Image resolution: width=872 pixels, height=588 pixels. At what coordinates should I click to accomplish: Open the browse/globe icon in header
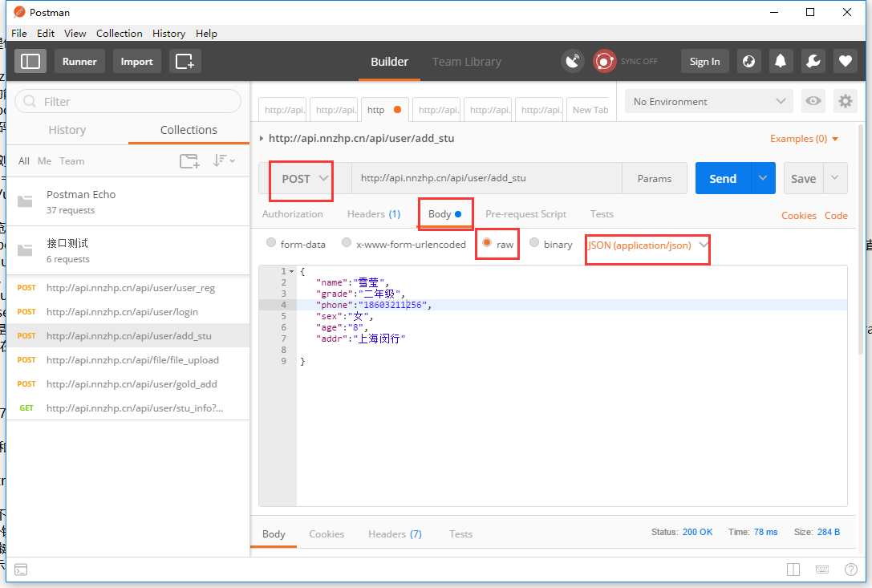(749, 61)
